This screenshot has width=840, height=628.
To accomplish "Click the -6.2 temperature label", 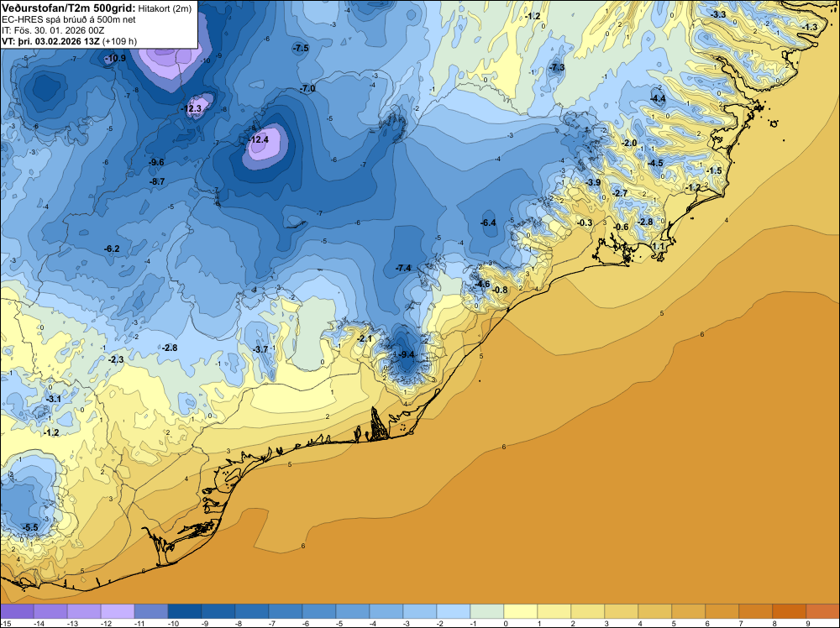I will [x=112, y=249].
